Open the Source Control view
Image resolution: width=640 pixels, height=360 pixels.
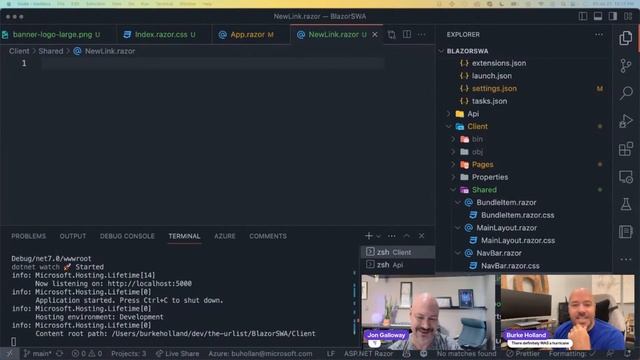(625, 65)
